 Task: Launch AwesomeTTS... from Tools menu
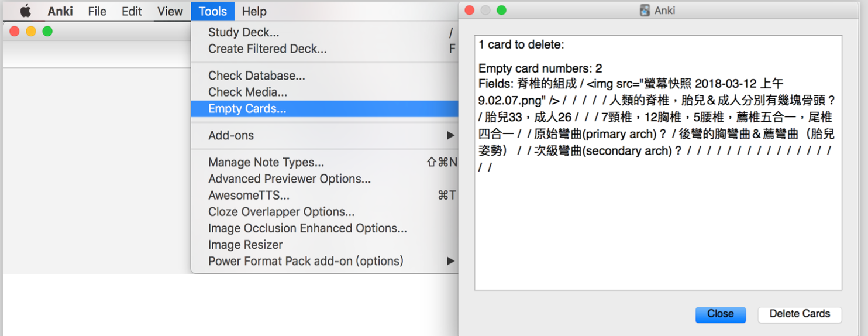(325, 195)
